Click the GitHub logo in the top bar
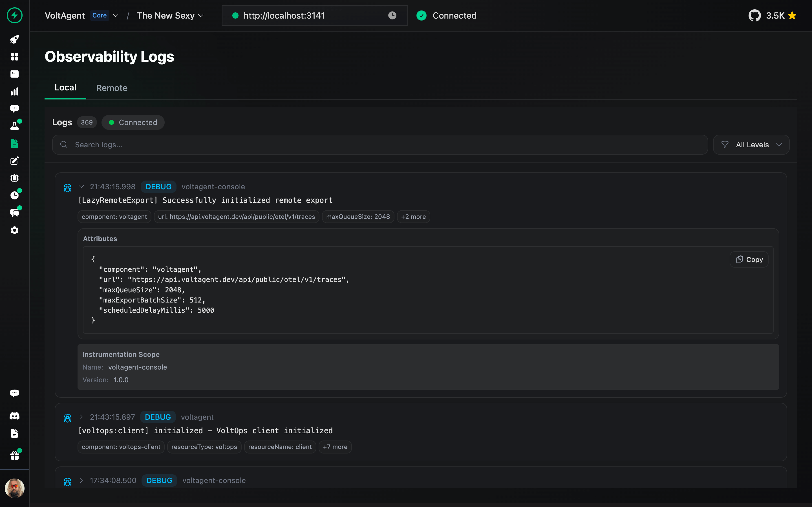This screenshot has height=507, width=812. click(x=755, y=15)
